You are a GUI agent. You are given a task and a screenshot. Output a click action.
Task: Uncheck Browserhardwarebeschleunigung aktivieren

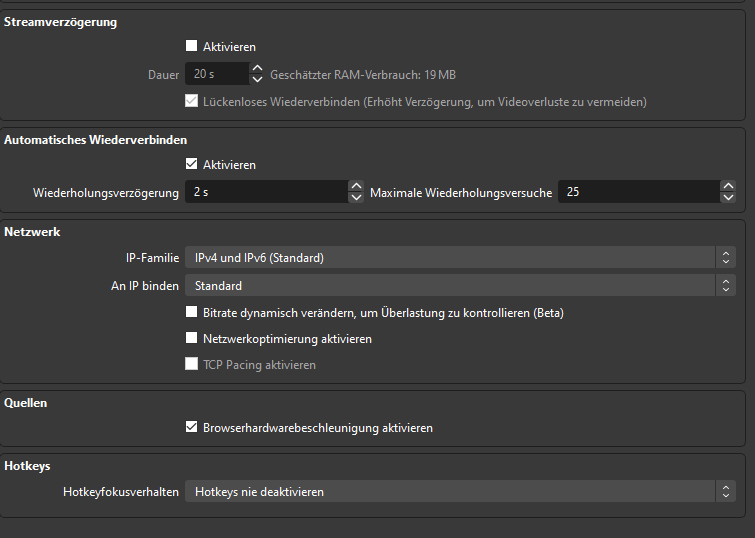coord(192,427)
